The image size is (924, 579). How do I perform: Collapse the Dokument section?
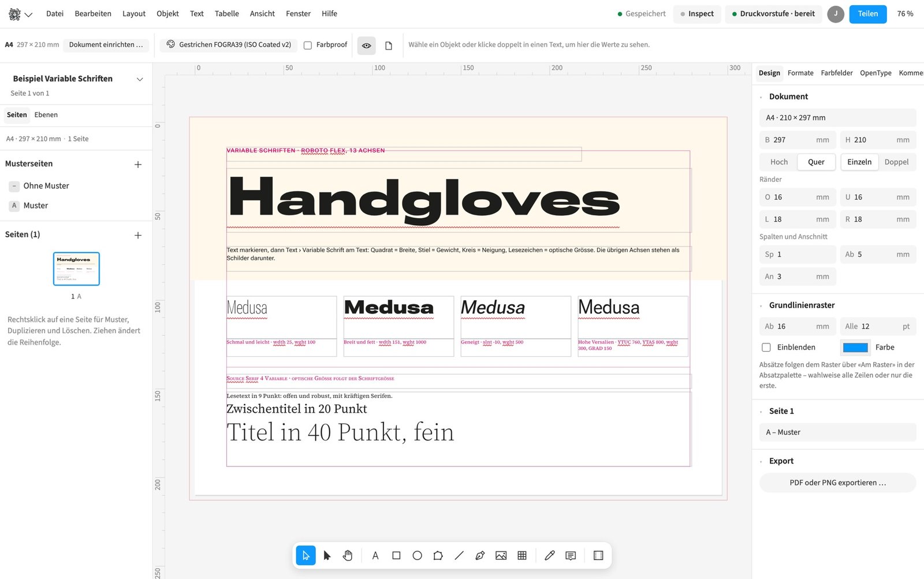pyautogui.click(x=761, y=97)
